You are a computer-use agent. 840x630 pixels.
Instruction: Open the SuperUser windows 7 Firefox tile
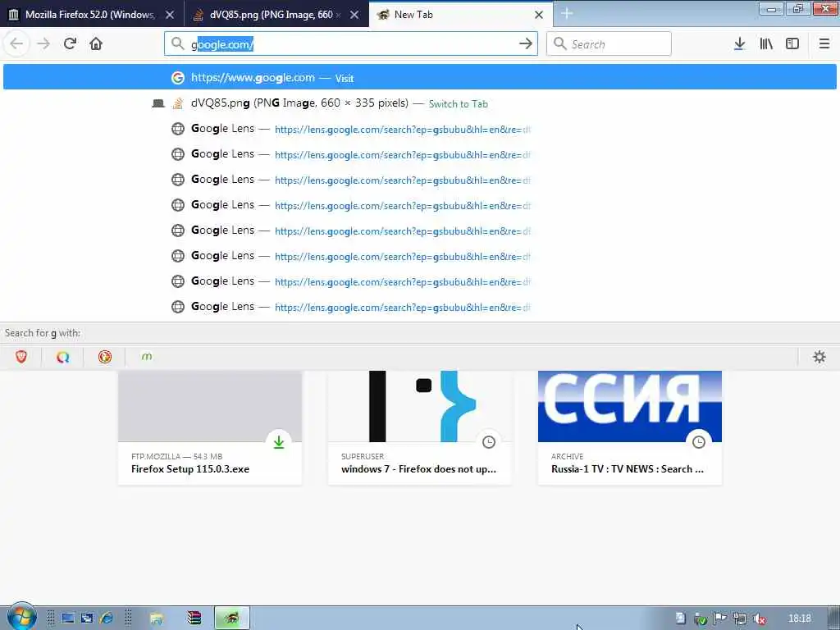pos(419,427)
